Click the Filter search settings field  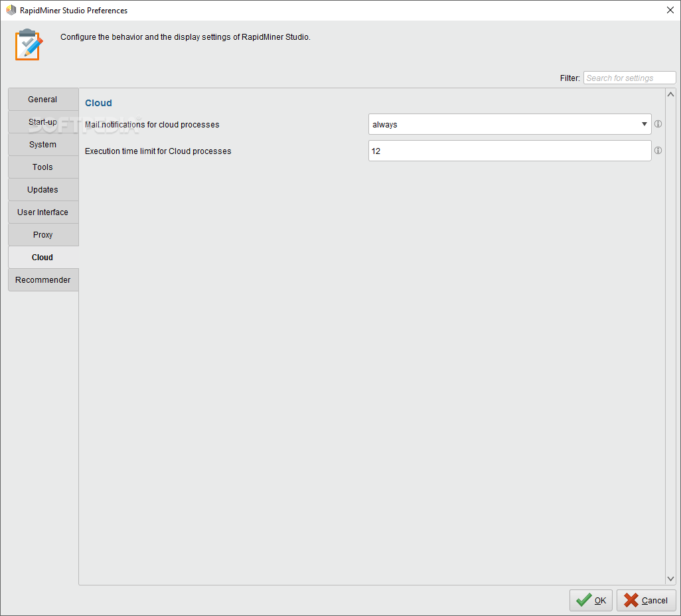click(629, 78)
